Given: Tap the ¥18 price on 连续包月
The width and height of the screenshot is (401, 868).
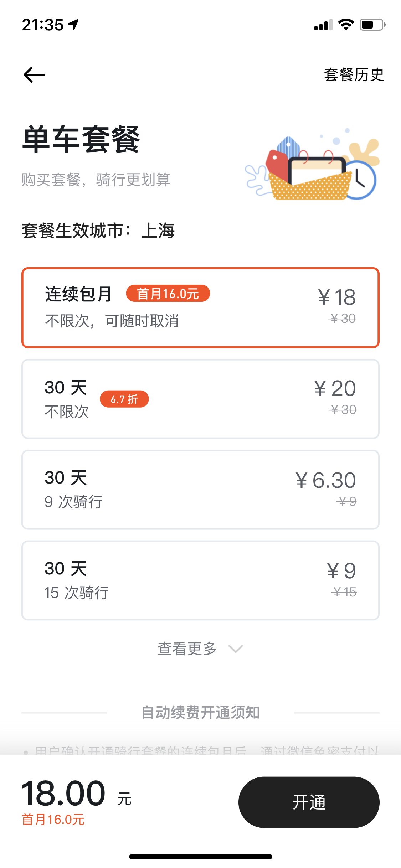Looking at the screenshot, I should pos(337,297).
